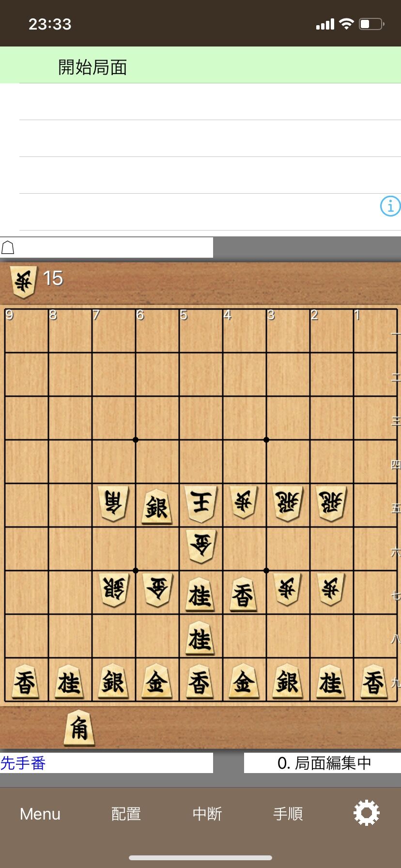Tap the 先手番 turn indicator field
Screen dimensions: 401x868
107,763
